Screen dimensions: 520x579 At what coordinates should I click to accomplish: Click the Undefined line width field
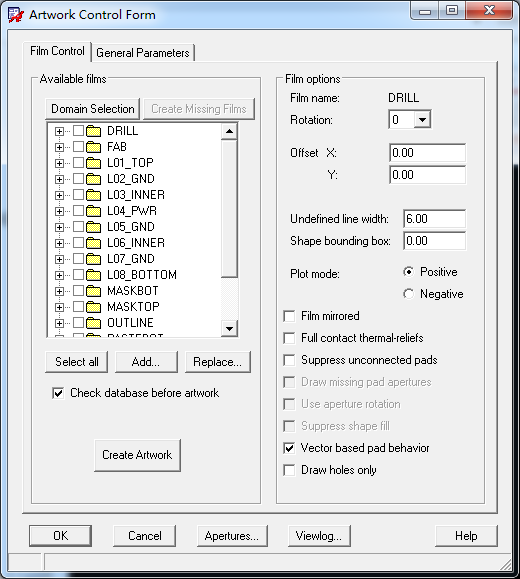434,219
